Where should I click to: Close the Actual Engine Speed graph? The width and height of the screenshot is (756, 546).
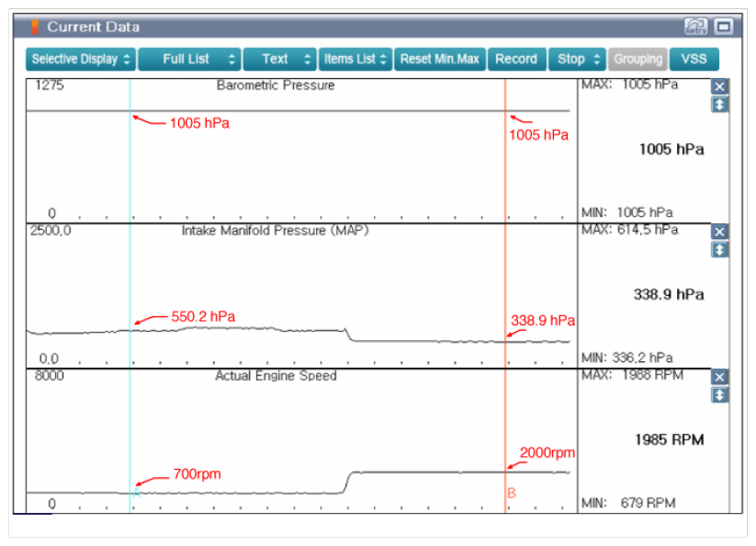(x=720, y=377)
